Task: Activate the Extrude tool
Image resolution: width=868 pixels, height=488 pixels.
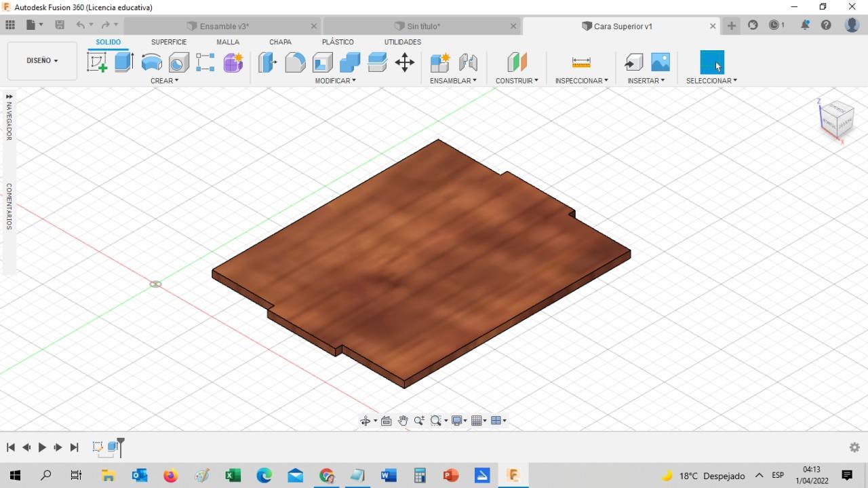Action: (123, 62)
